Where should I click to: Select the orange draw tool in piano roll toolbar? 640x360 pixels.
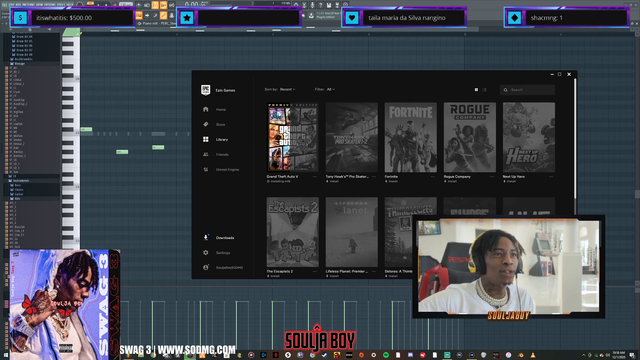pos(163,16)
